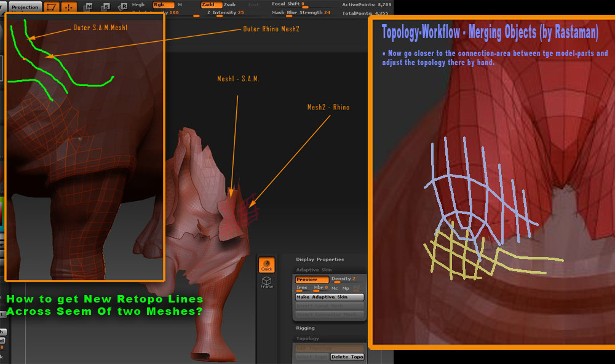Collapse the Adaptive Skin section
This screenshot has width=615, height=364.
pyautogui.click(x=314, y=270)
